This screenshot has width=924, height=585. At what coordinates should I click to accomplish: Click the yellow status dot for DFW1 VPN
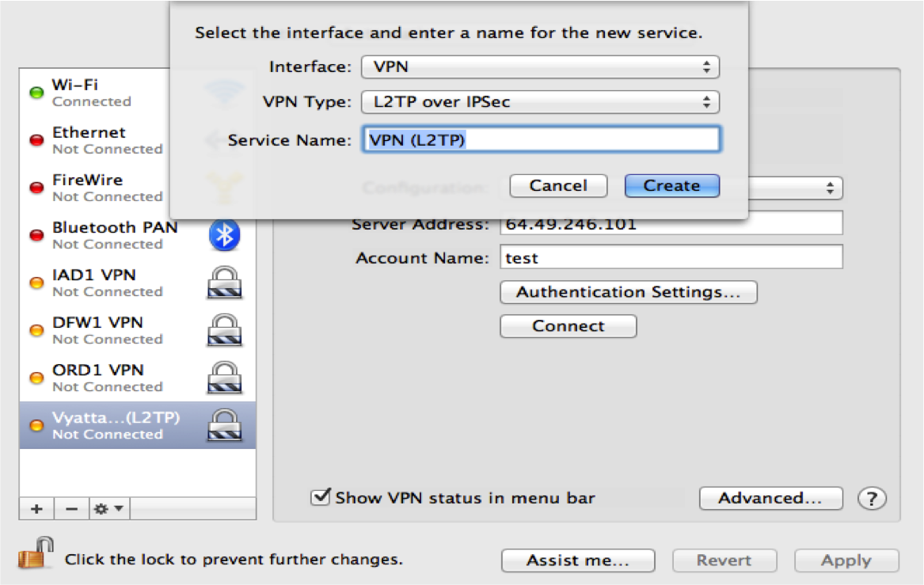[x=36, y=330]
